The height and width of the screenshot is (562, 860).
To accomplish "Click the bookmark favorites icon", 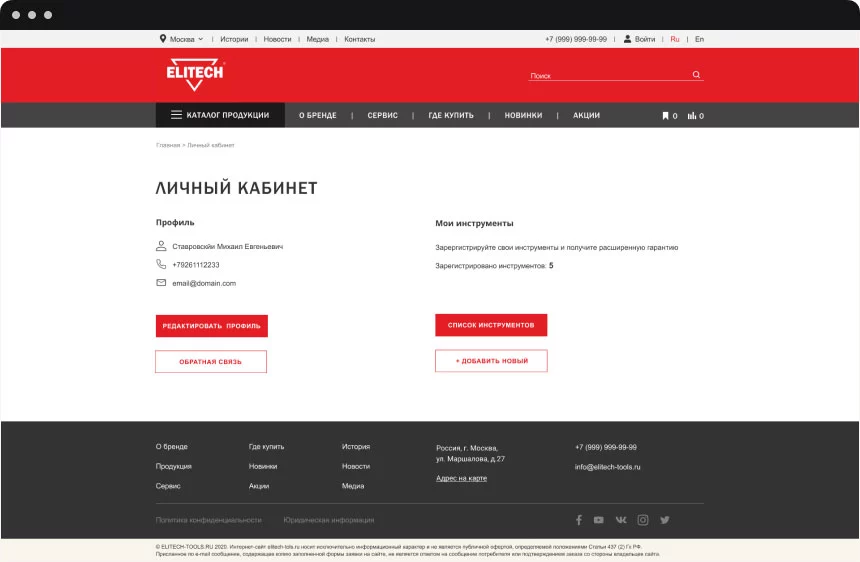I will tap(665, 116).
